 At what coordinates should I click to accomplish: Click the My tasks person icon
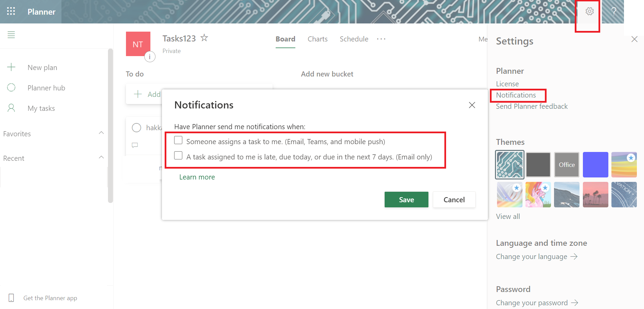click(11, 108)
